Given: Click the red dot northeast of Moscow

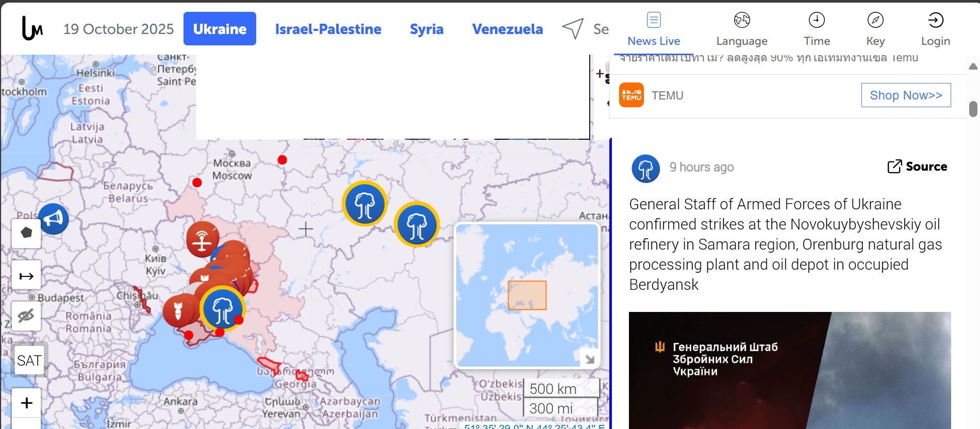Looking at the screenshot, I should tap(282, 160).
